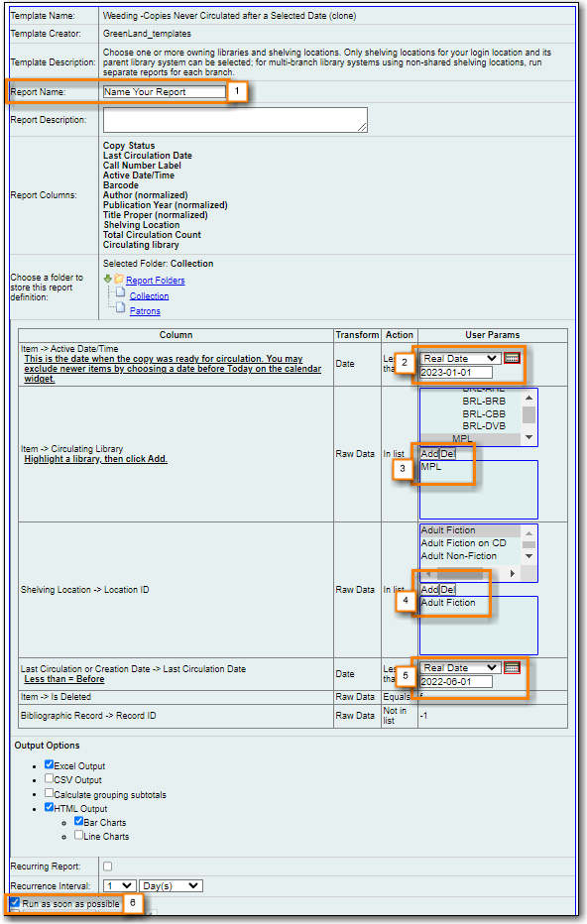Select the Patrons folder link
Screen dimensions: 587x924
point(145,311)
